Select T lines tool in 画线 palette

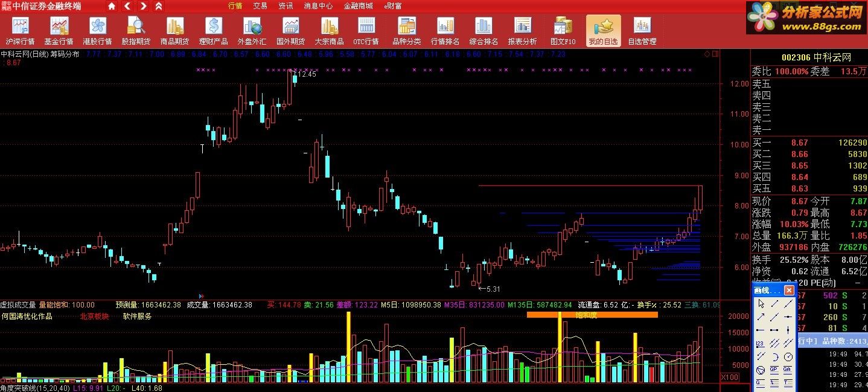point(788,383)
